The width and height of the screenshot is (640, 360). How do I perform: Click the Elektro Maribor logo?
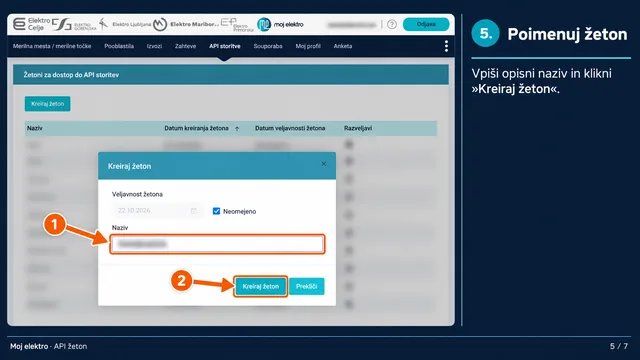point(186,24)
